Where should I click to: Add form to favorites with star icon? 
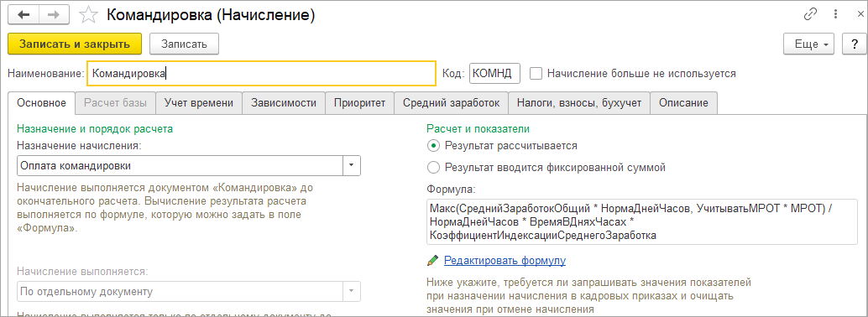pyautogui.click(x=89, y=15)
